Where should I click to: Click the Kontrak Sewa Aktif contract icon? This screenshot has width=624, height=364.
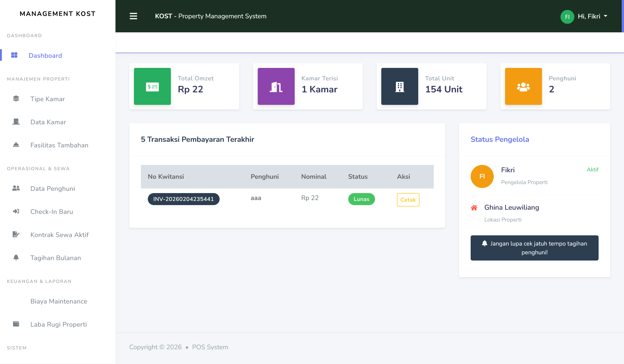pos(16,234)
